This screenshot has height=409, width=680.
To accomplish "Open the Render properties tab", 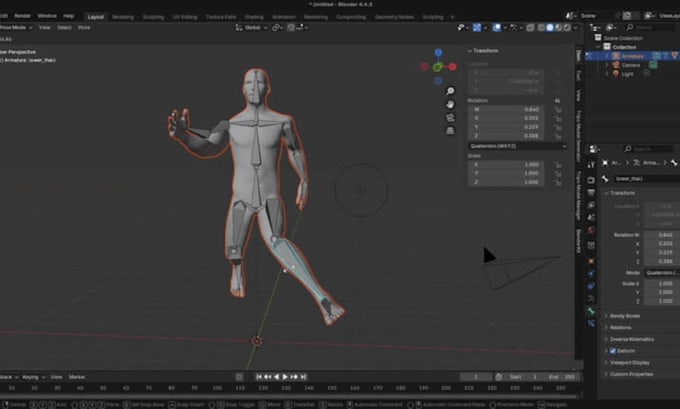I will pos(591,180).
